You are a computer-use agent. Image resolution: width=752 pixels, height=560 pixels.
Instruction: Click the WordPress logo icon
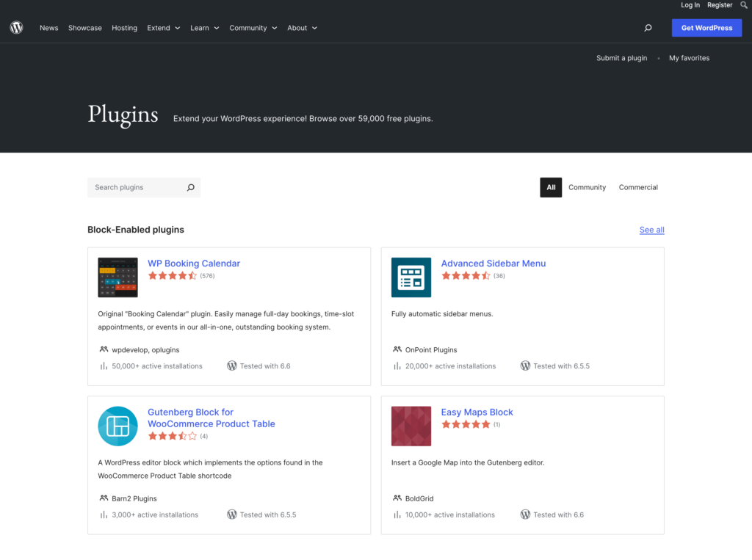pyautogui.click(x=16, y=28)
